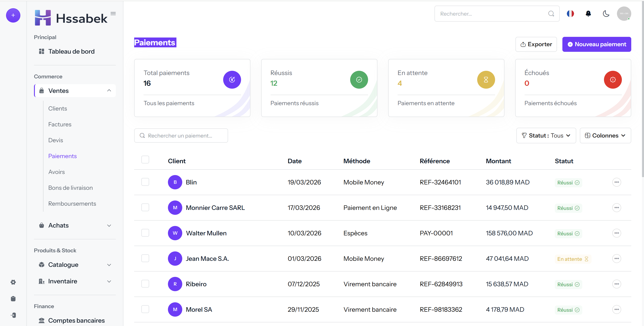
Task: Open notifications bell icon
Action: pos(588,14)
